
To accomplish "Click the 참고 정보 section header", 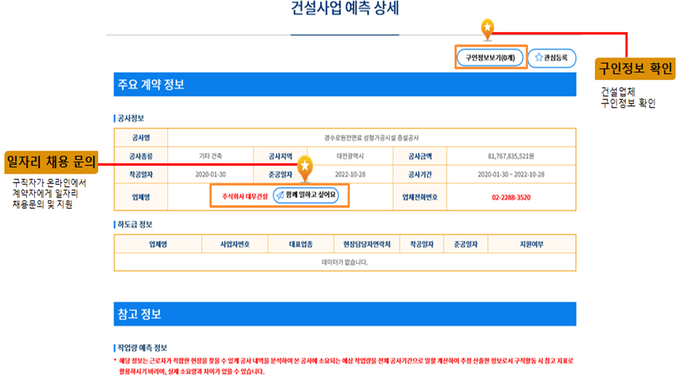I will [345, 314].
